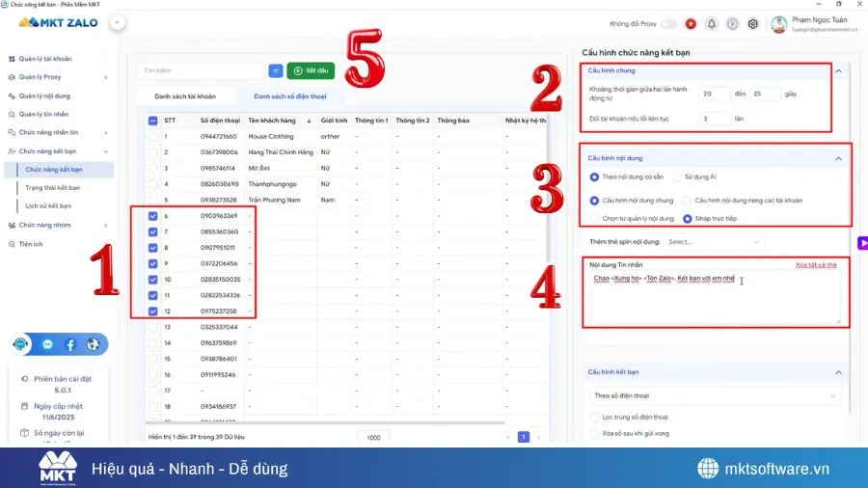The width and height of the screenshot is (868, 488).
Task: Click the blue filter icon beside search
Action: [276, 70]
